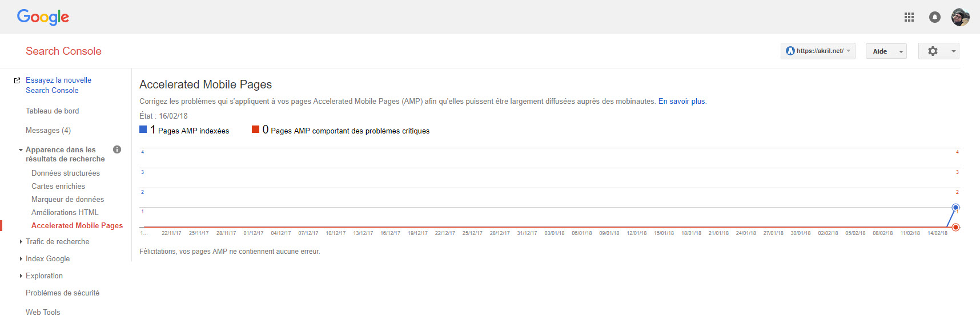Click the Search Console title
Viewport: 980px width, 320px height.
click(63, 51)
